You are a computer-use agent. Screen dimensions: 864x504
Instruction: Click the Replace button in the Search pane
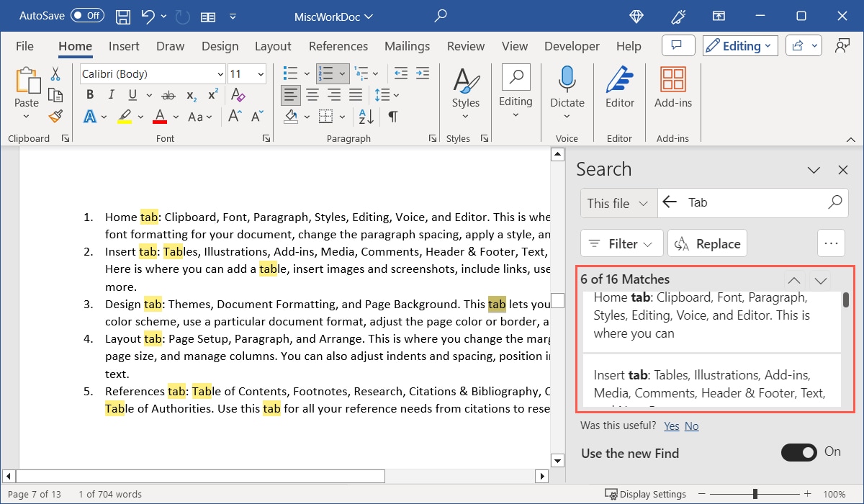(707, 243)
